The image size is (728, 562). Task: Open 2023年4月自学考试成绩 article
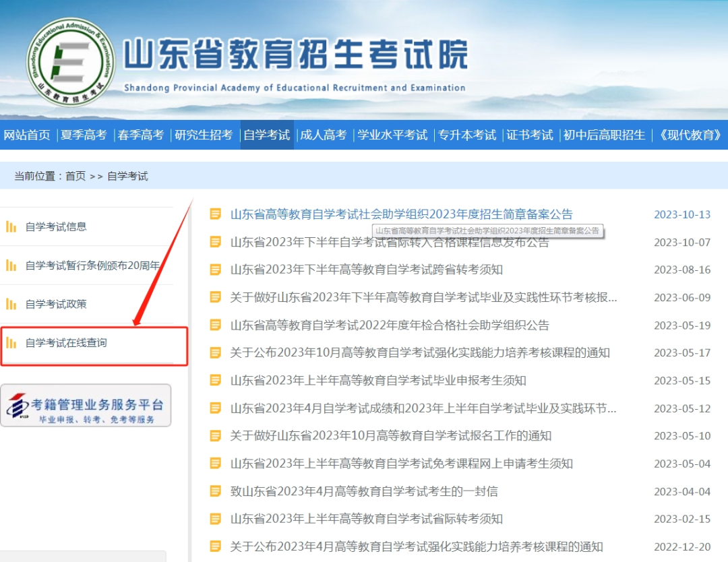tap(423, 408)
